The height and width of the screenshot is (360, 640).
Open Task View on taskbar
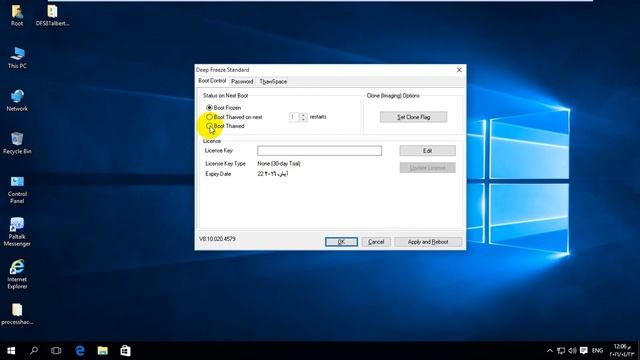pos(56,351)
